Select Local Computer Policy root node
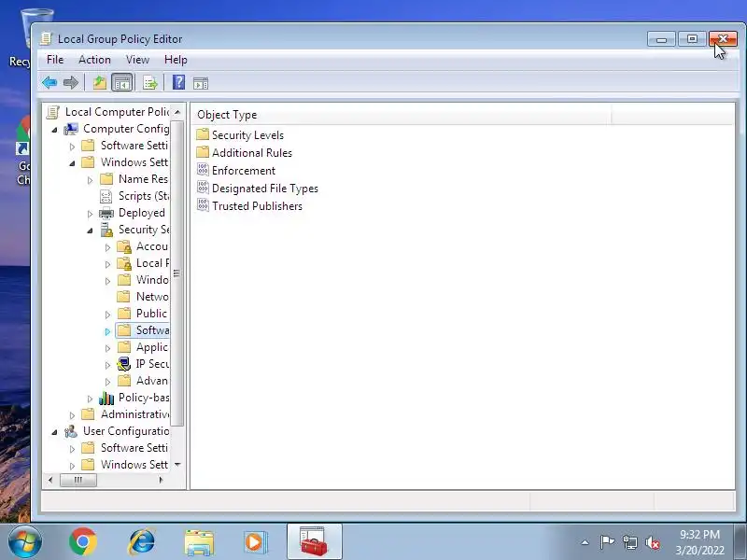 108,112
